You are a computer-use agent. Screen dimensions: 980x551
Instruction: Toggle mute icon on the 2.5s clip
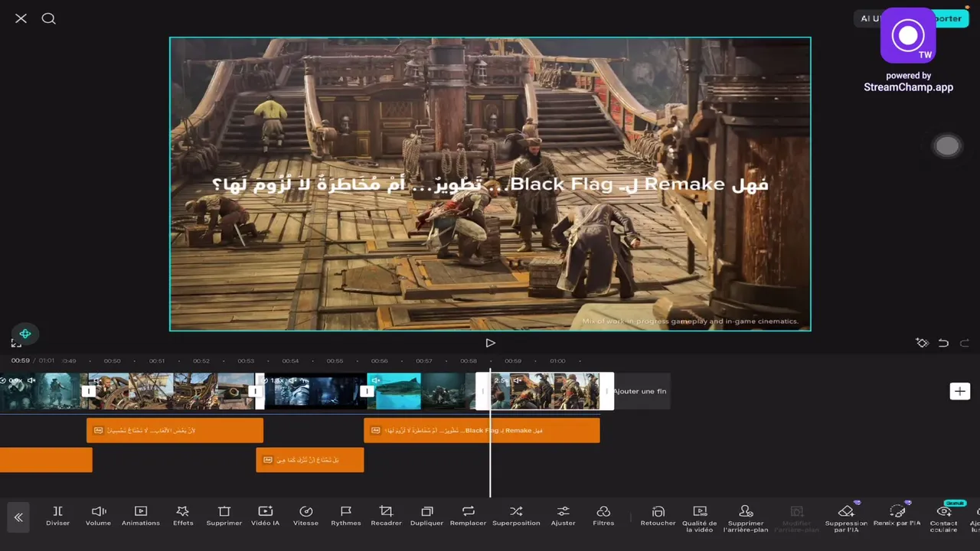[x=518, y=380]
